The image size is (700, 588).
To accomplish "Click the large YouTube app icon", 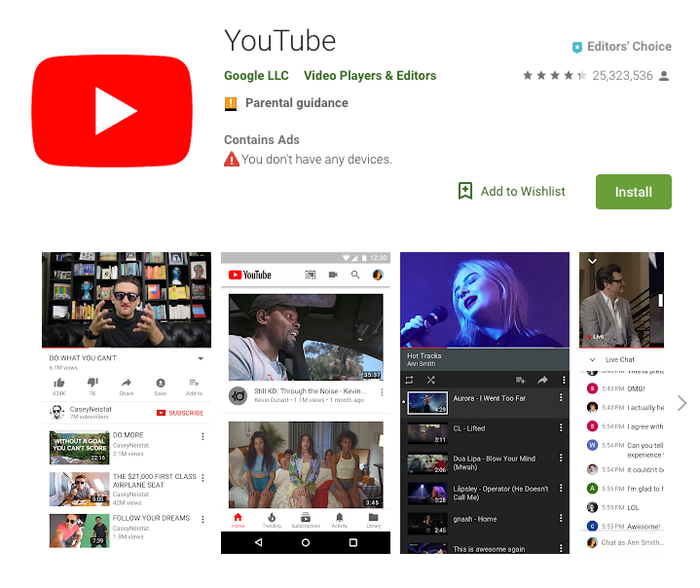I will point(112,111).
